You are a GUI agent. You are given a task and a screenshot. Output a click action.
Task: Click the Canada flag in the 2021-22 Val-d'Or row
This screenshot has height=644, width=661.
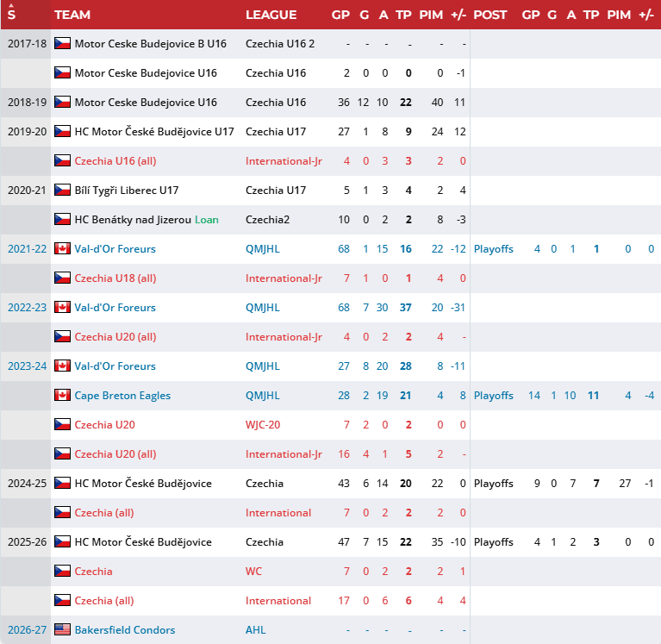[62, 248]
